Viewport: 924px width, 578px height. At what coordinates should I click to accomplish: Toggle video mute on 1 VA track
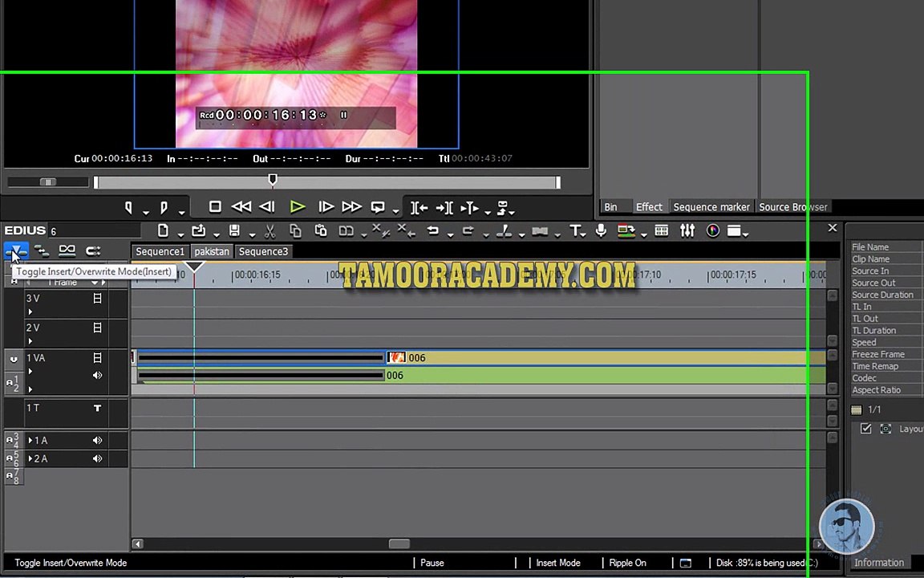pyautogui.click(x=98, y=358)
